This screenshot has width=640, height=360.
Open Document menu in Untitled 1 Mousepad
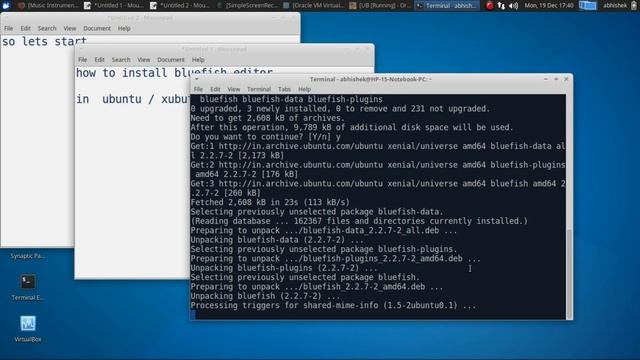[171, 60]
